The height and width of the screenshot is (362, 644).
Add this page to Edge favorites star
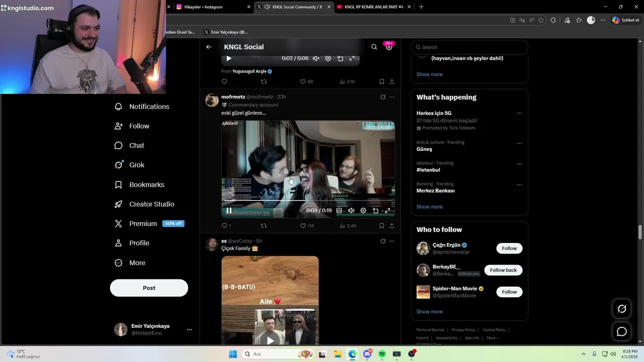pos(541,20)
